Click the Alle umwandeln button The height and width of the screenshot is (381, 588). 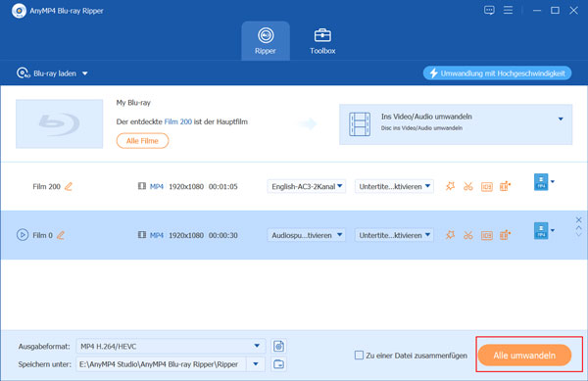point(524,356)
